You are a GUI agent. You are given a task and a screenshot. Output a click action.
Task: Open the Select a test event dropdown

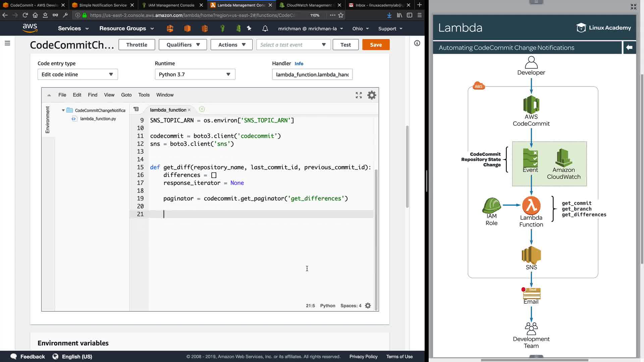coord(293,45)
